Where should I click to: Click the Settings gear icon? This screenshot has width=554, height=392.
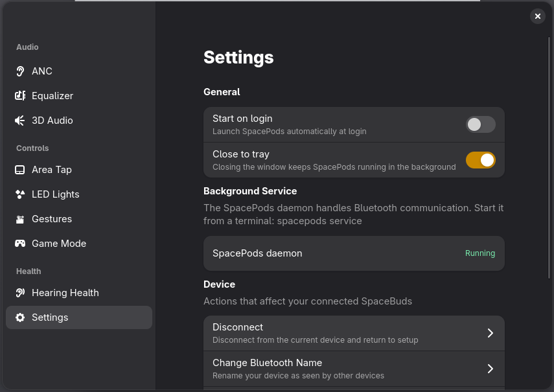(x=20, y=317)
